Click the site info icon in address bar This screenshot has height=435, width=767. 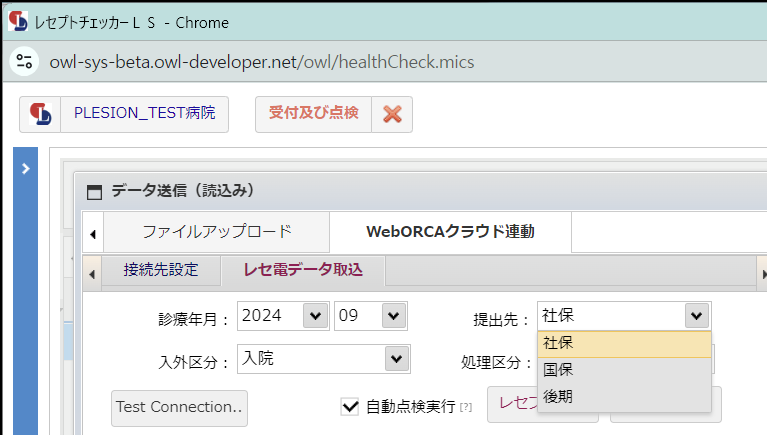coord(24,62)
